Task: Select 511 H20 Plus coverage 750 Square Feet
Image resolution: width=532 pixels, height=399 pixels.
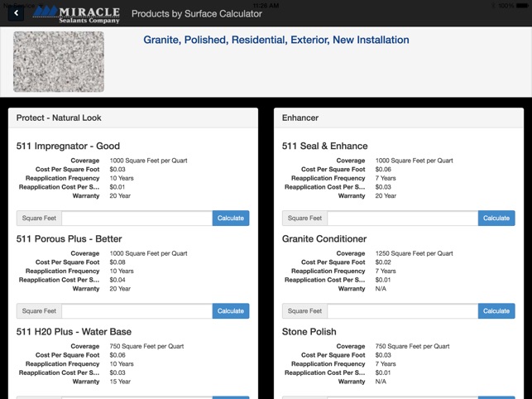Action: [146, 346]
